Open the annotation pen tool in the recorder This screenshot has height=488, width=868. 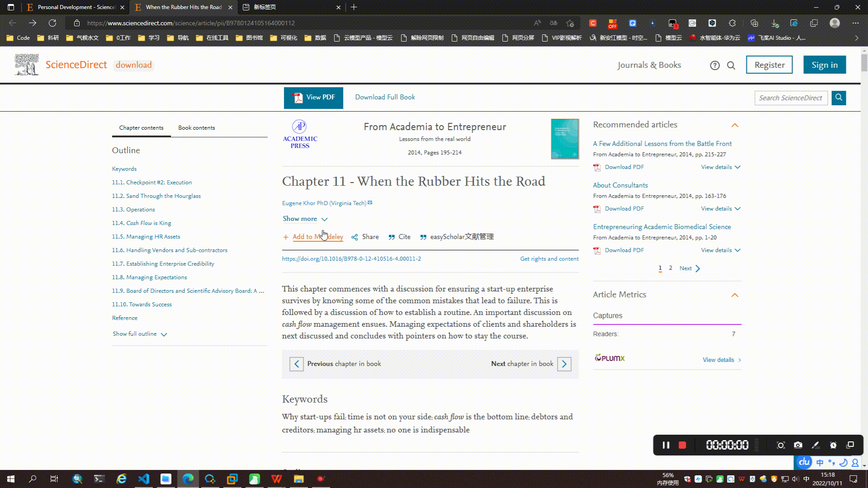point(816,445)
